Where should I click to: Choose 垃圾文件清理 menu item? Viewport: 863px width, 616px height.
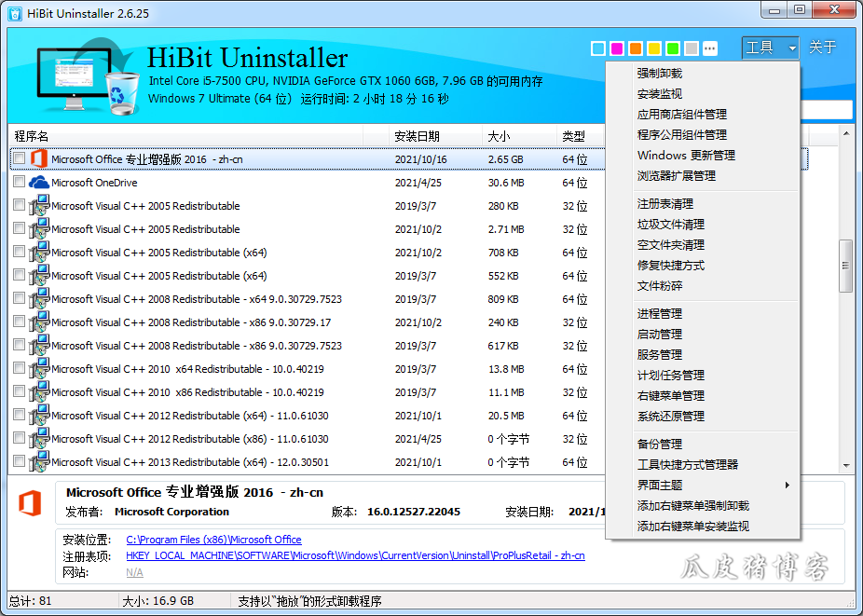pos(703,225)
